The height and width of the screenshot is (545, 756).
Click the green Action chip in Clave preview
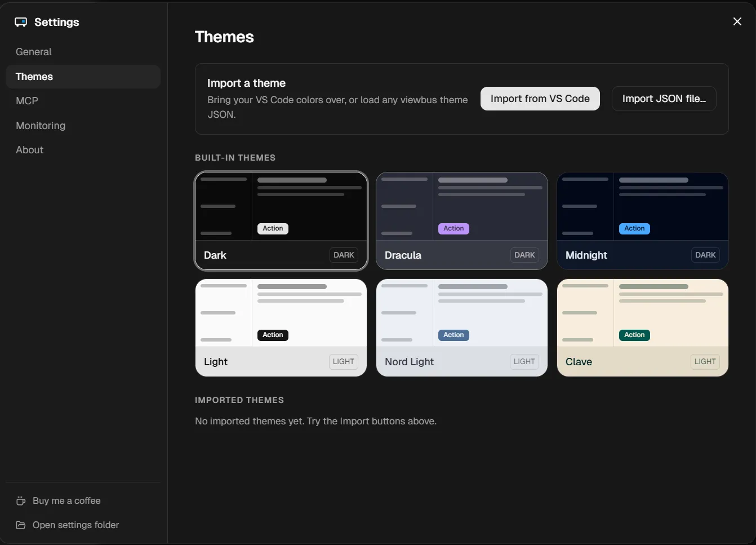point(634,335)
